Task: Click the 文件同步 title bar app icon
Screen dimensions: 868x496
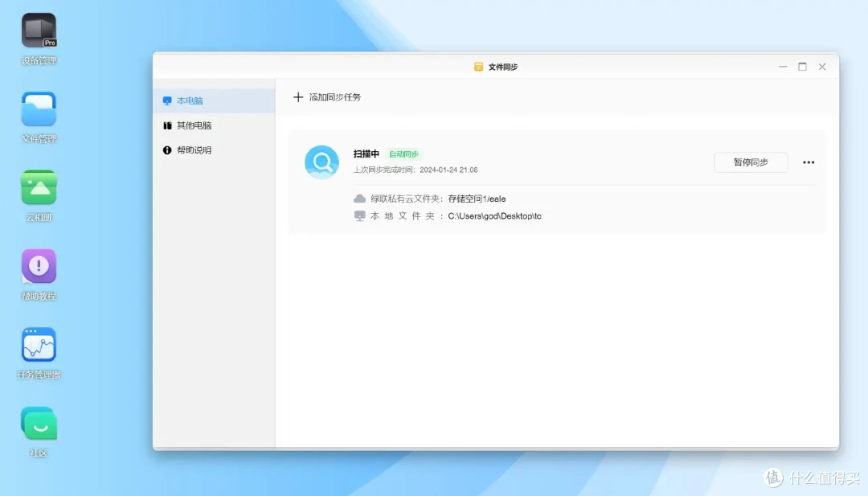Action: 478,67
